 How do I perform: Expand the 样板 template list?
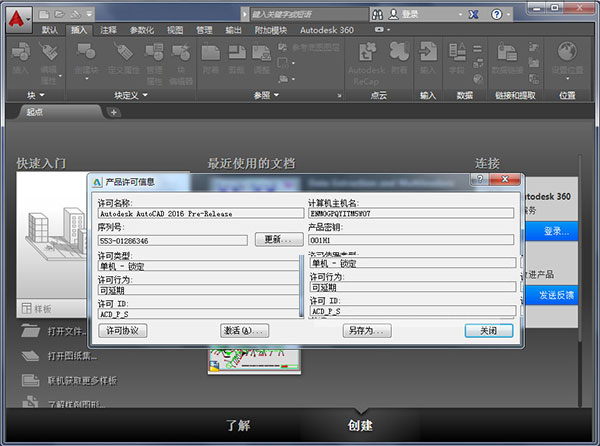[51, 308]
